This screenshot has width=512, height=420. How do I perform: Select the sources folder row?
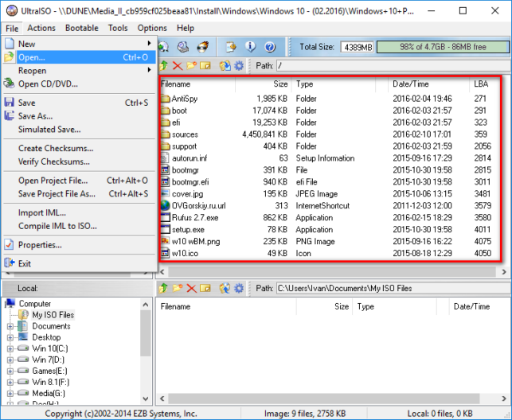click(x=330, y=134)
